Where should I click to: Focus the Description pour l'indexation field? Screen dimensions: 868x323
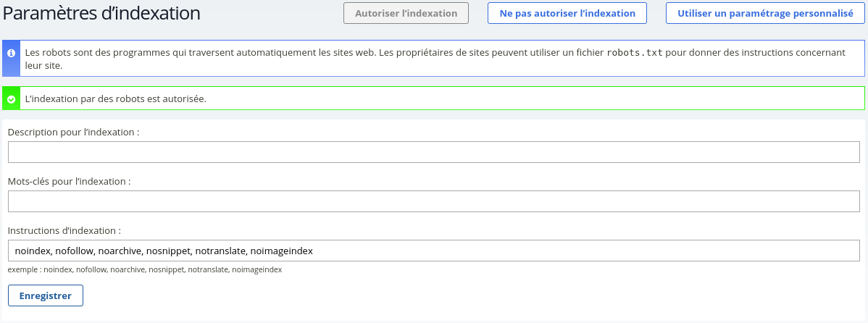(433, 152)
